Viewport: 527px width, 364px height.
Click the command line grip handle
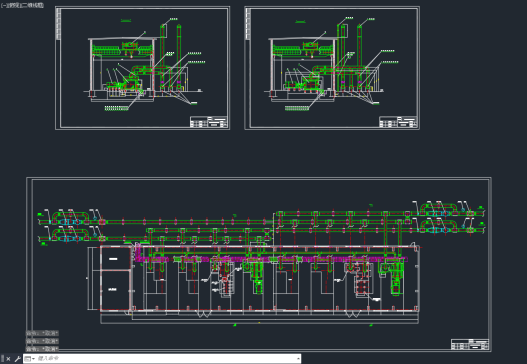point(2,359)
